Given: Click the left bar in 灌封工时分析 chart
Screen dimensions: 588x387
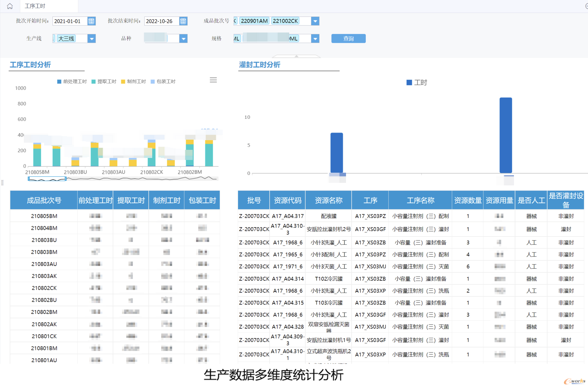Looking at the screenshot, I should click(337, 153).
